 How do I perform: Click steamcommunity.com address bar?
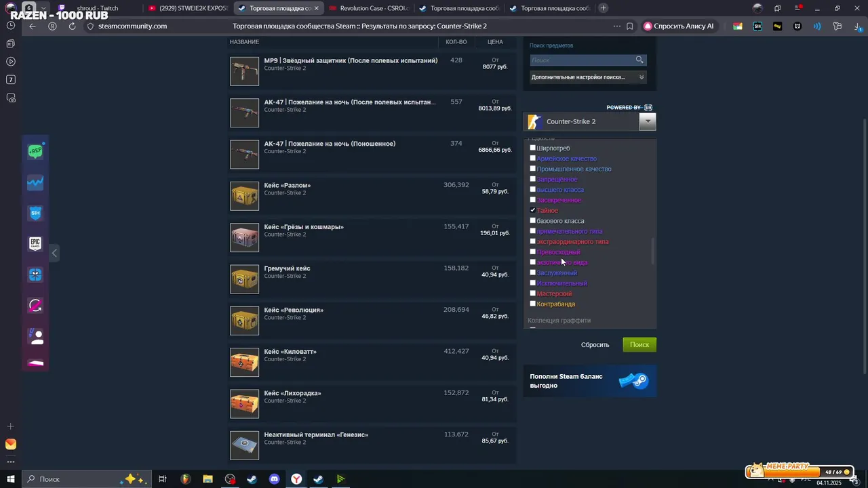coord(132,26)
